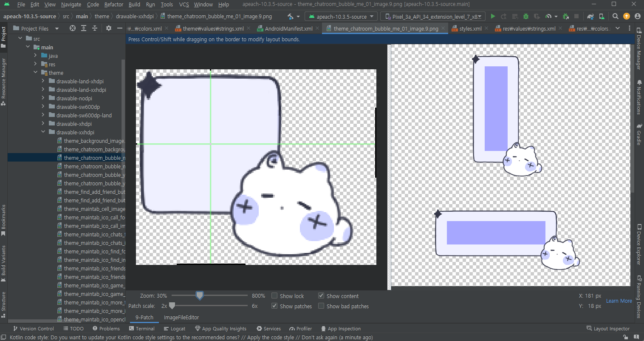Show hidden editor tabs chevron
Image resolution: width=644 pixels, height=341 pixels.
(618, 28)
